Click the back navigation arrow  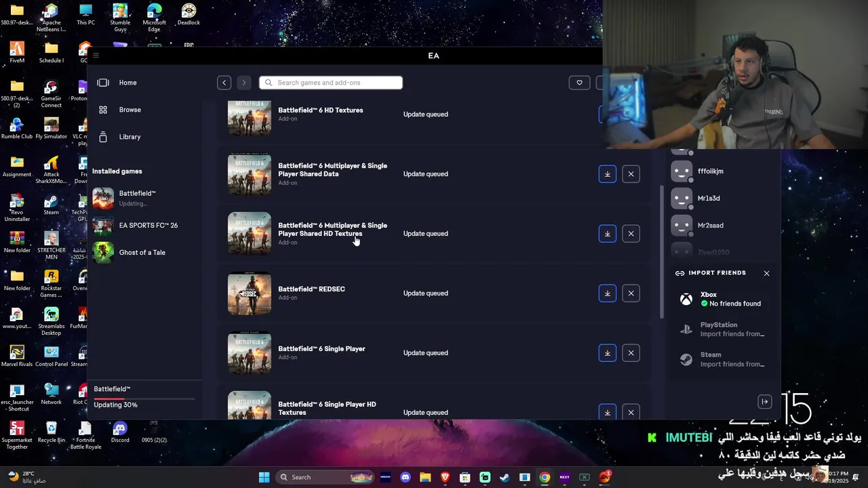(224, 83)
